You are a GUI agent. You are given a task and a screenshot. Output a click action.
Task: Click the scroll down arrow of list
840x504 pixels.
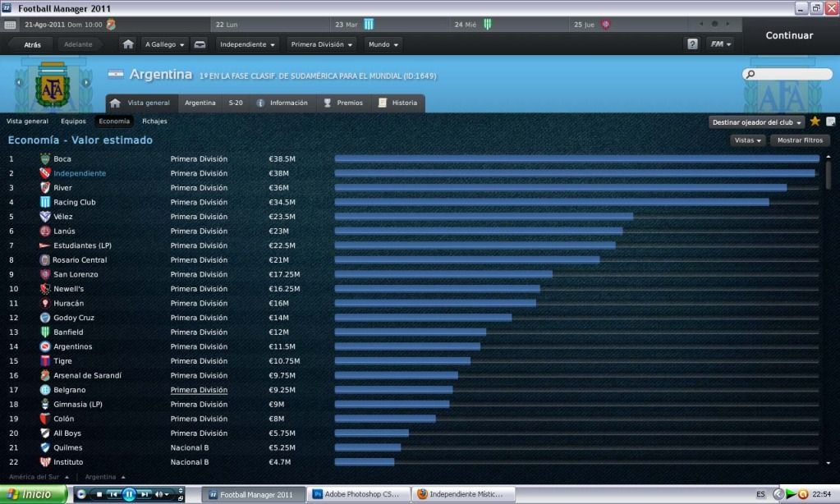click(829, 463)
